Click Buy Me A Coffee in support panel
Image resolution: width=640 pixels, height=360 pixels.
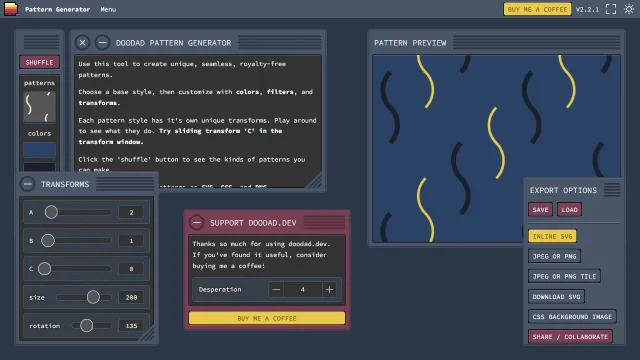[267, 318]
